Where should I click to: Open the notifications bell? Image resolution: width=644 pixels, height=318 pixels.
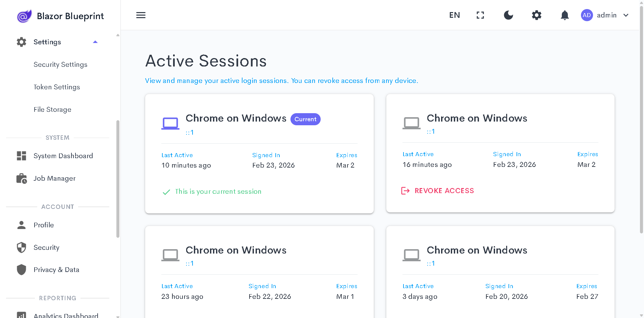click(564, 15)
